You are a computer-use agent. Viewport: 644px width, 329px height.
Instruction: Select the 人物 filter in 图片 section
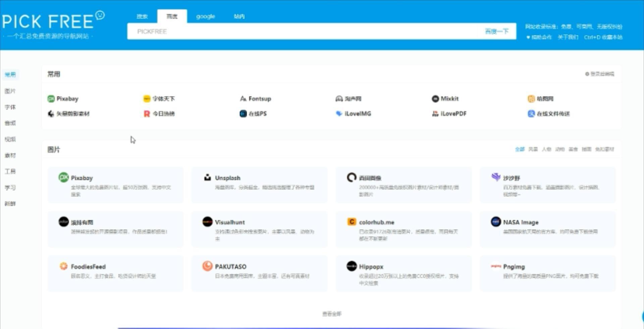click(x=546, y=149)
